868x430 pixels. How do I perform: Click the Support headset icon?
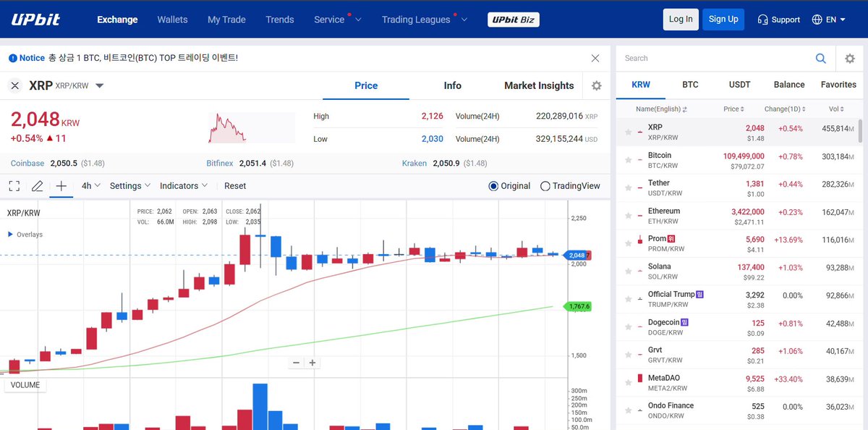pyautogui.click(x=762, y=20)
